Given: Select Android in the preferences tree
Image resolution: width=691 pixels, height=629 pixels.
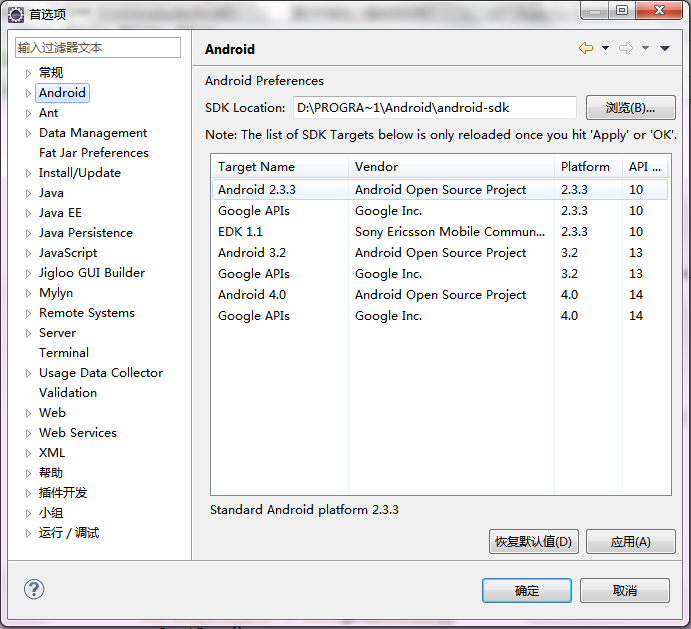Looking at the screenshot, I should click(x=62, y=93).
